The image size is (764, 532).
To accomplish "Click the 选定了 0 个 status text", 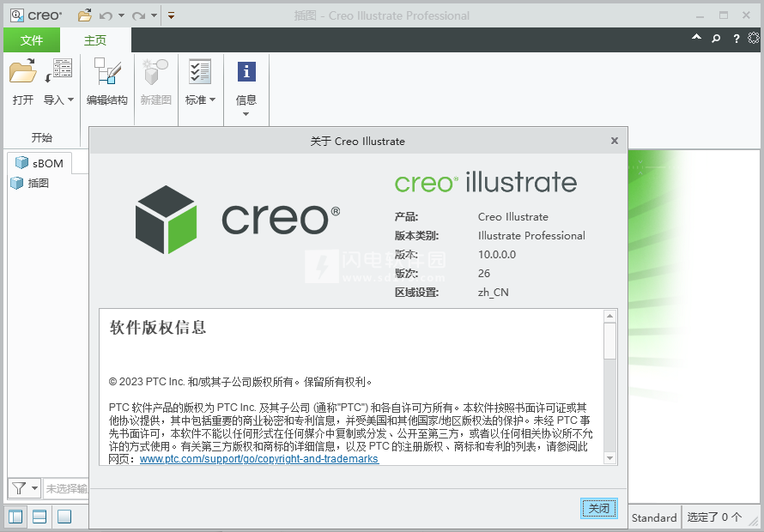I will (x=714, y=517).
